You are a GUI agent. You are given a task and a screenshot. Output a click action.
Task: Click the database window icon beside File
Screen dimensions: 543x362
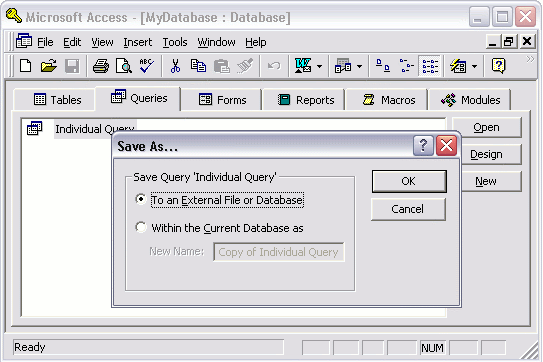pos(24,42)
